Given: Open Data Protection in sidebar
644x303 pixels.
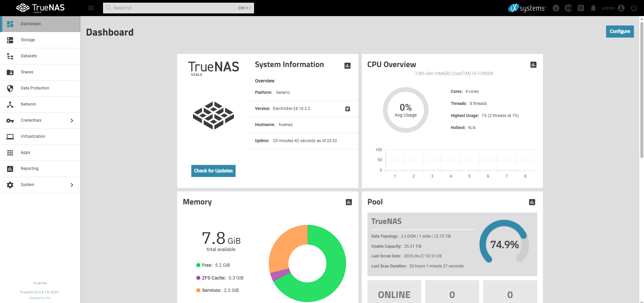Looking at the screenshot, I should click(40, 88).
